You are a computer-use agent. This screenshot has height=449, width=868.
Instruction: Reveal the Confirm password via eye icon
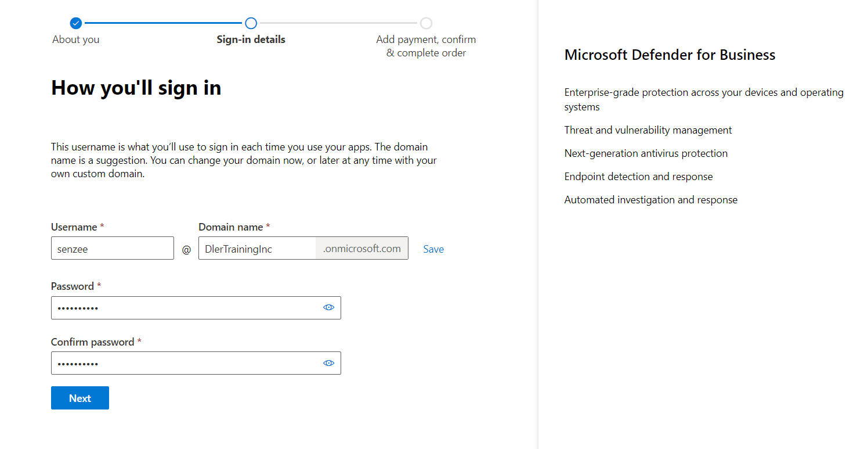point(328,363)
